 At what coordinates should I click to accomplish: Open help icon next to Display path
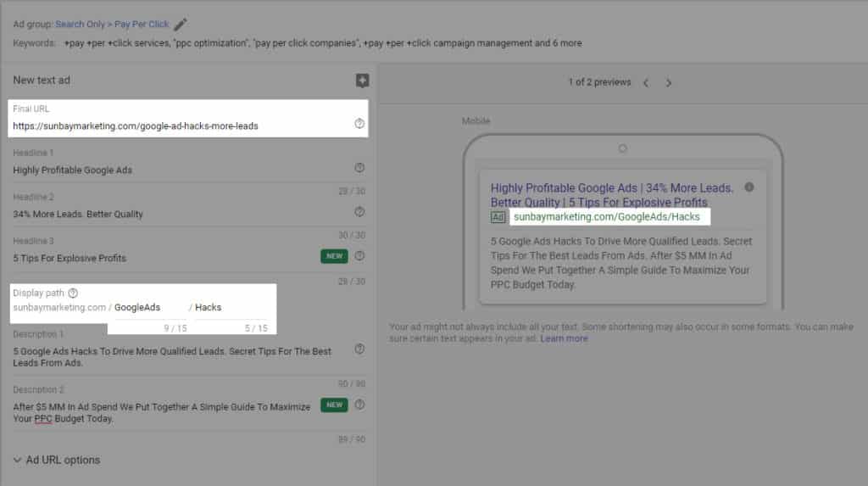coord(73,293)
